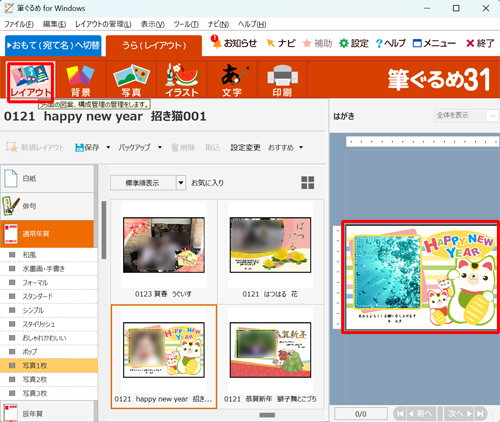This screenshot has height=422, width=500.
Task: Click the バックアップ button
Action: [x=134, y=147]
